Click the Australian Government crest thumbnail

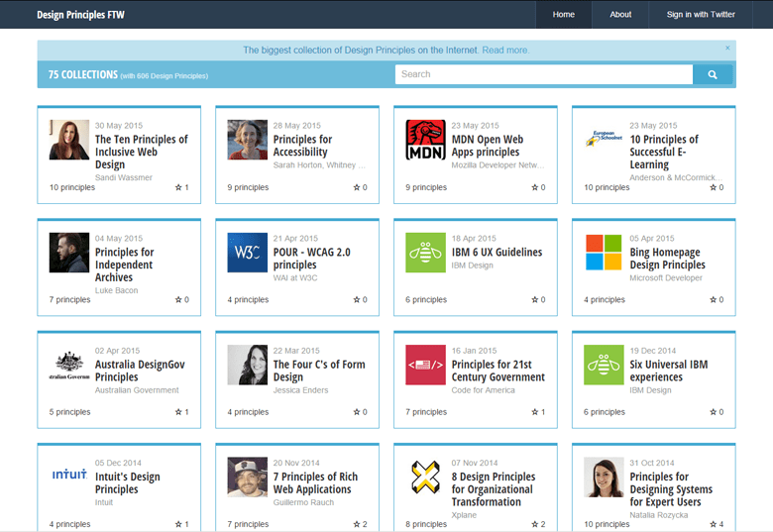coord(69,365)
